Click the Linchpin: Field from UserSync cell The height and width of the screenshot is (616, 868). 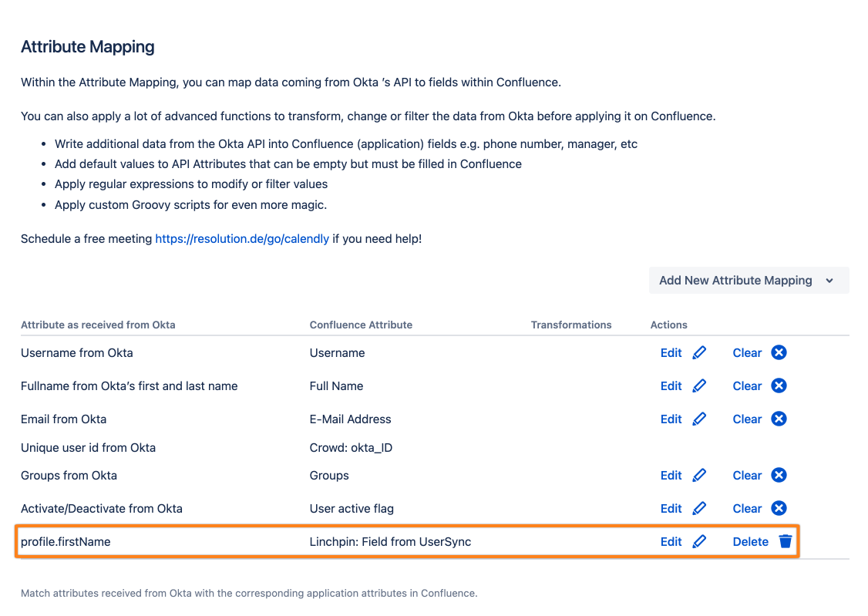point(390,542)
